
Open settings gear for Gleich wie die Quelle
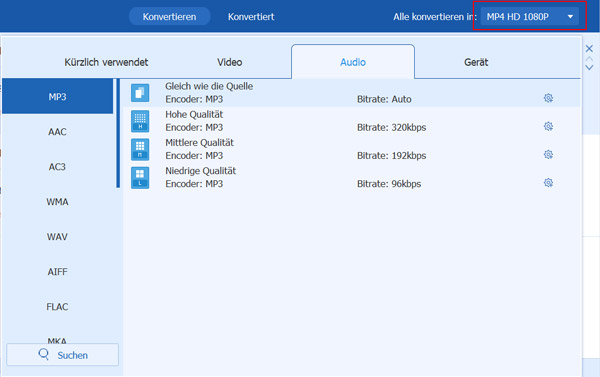click(548, 98)
